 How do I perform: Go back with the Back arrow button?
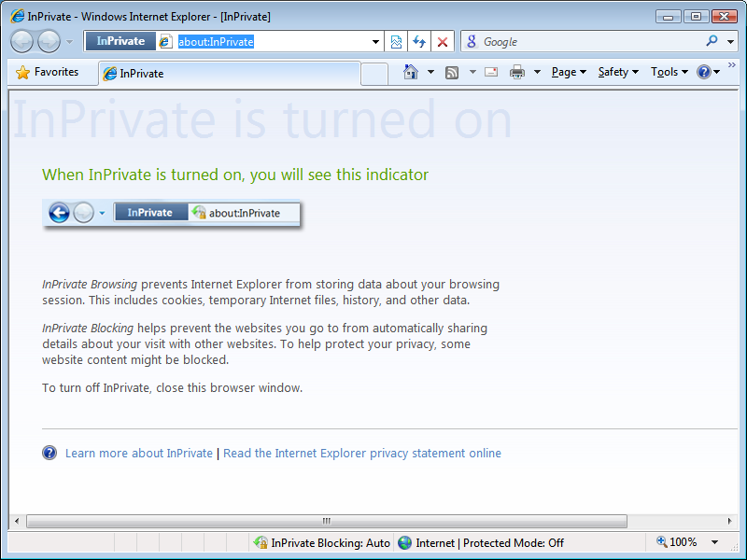coord(21,41)
